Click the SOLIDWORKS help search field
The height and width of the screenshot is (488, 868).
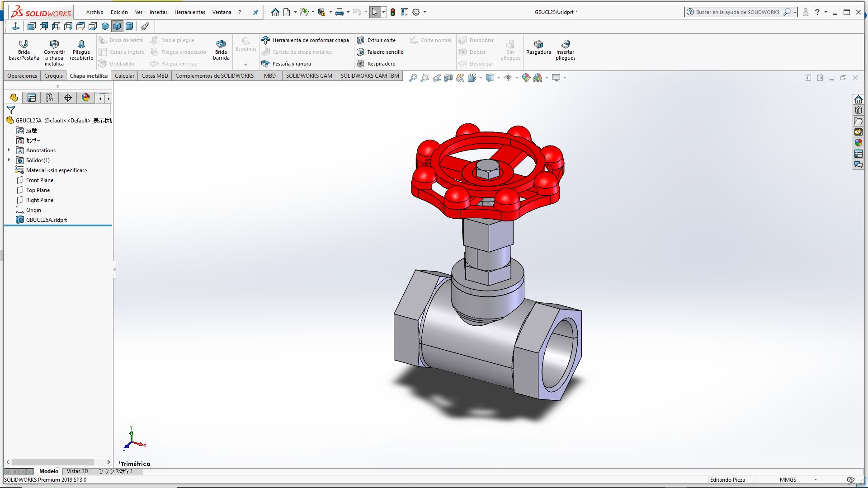click(x=737, y=12)
